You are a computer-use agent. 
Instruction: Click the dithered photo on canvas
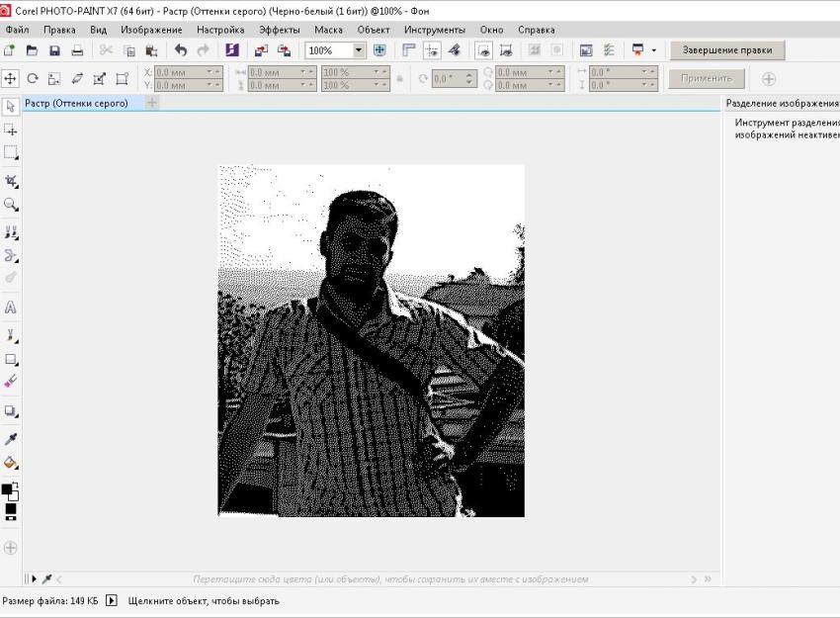point(371,341)
